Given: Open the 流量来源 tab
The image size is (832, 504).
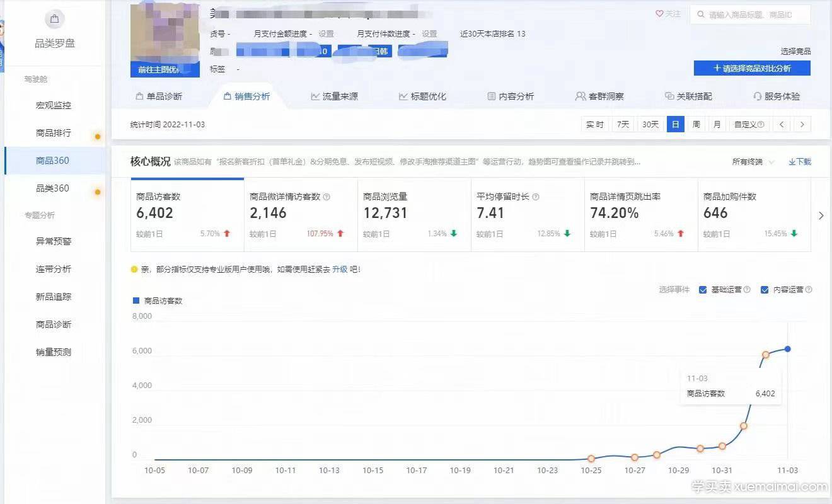Looking at the screenshot, I should pos(334,96).
